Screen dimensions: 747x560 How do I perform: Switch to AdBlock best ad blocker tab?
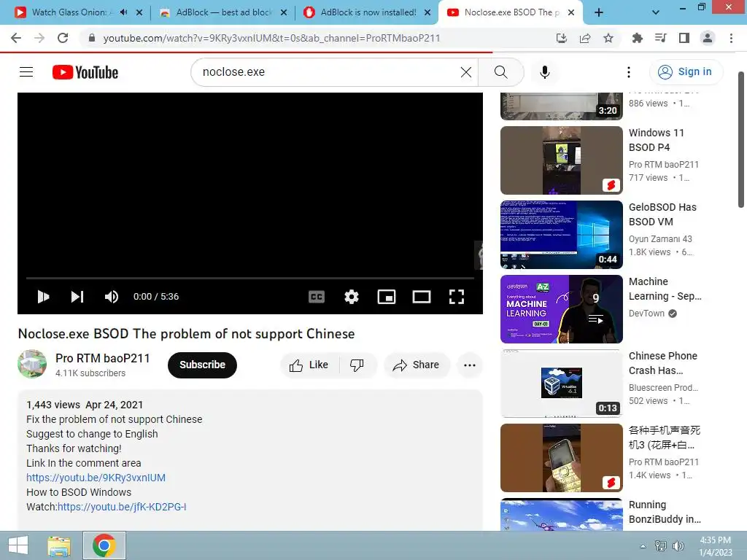(223, 12)
